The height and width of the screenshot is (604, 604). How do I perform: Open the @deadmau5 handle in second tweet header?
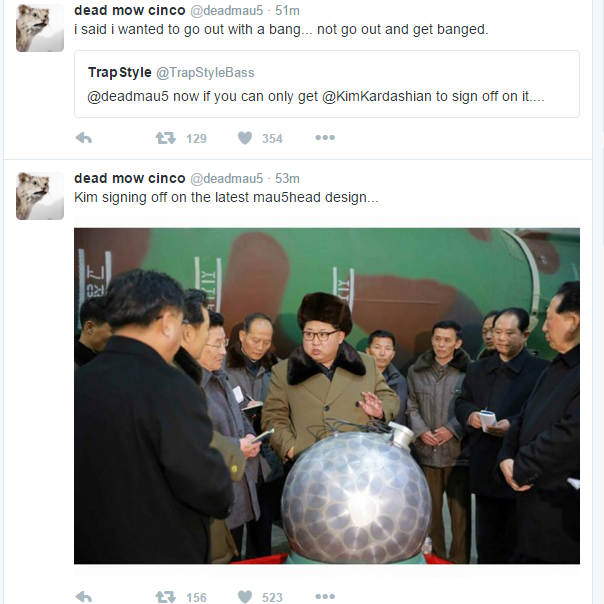(226, 178)
